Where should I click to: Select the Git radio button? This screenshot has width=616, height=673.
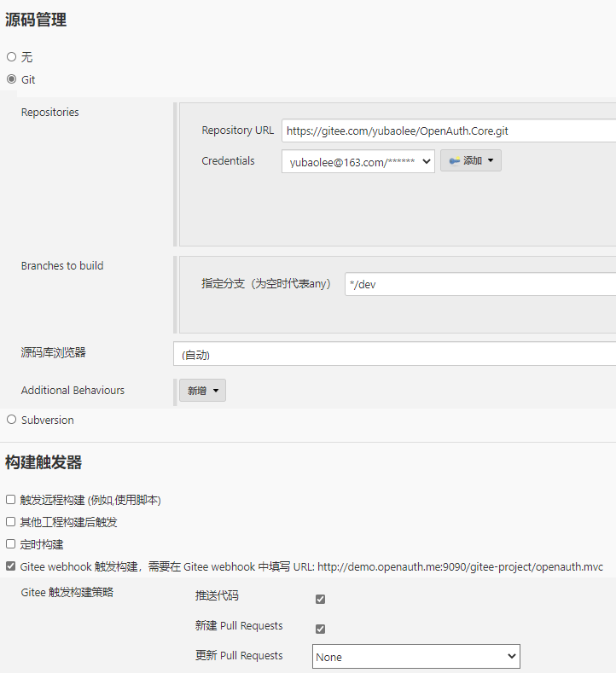point(11,79)
